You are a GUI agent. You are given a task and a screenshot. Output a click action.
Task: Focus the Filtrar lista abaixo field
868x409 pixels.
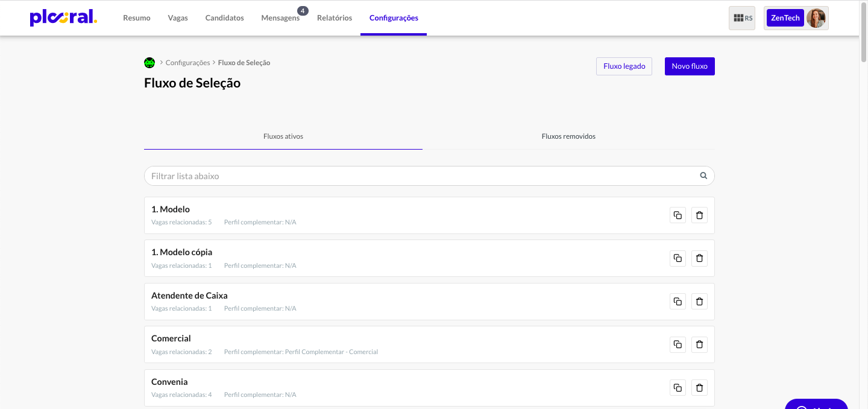coord(429,176)
